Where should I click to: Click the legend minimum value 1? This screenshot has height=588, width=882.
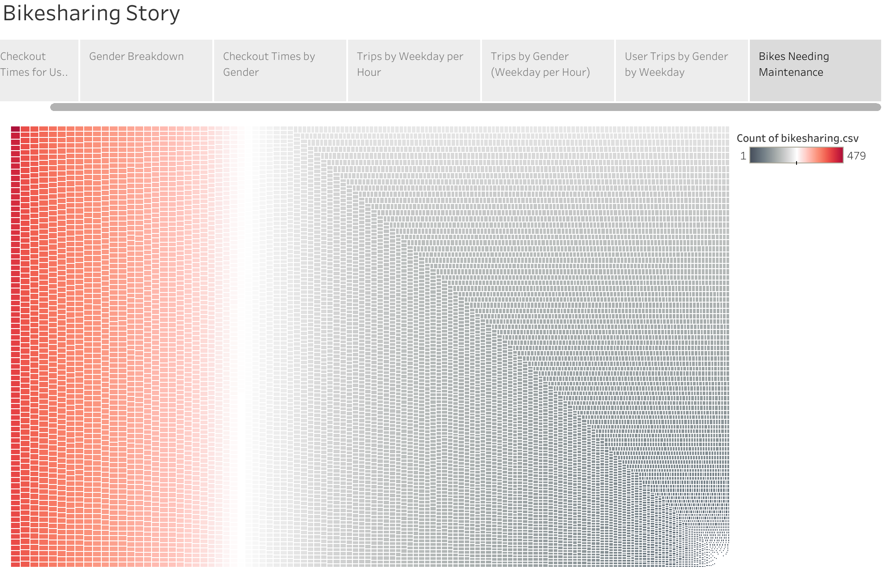pos(743,156)
